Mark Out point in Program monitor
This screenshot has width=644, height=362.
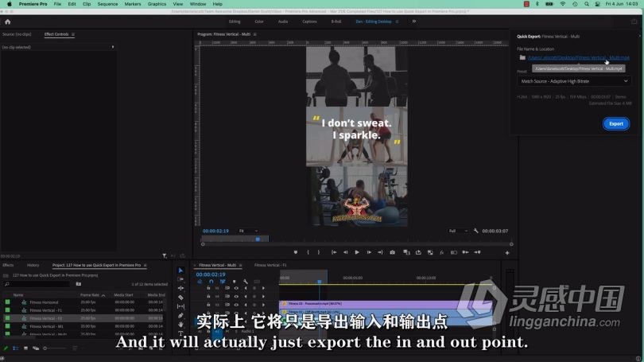[319, 252]
